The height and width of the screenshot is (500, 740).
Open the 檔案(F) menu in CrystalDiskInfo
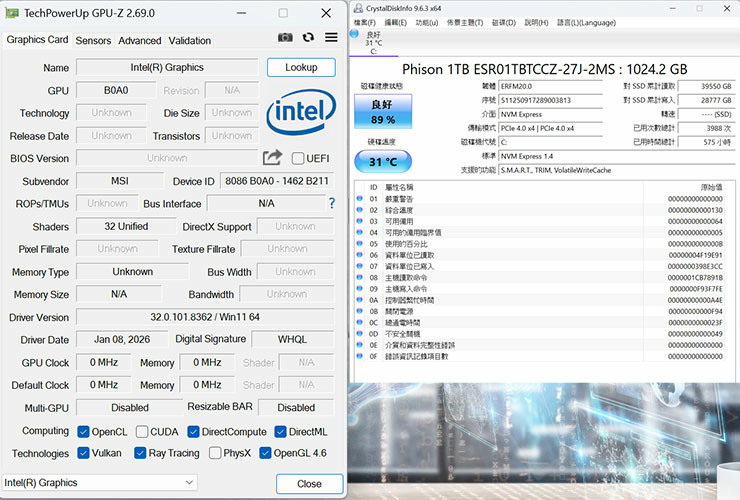tap(364, 22)
